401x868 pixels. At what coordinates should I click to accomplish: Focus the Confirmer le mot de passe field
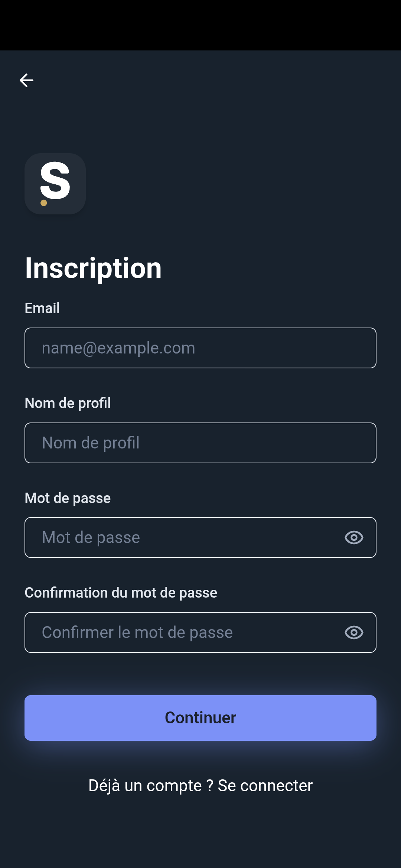coord(182,632)
